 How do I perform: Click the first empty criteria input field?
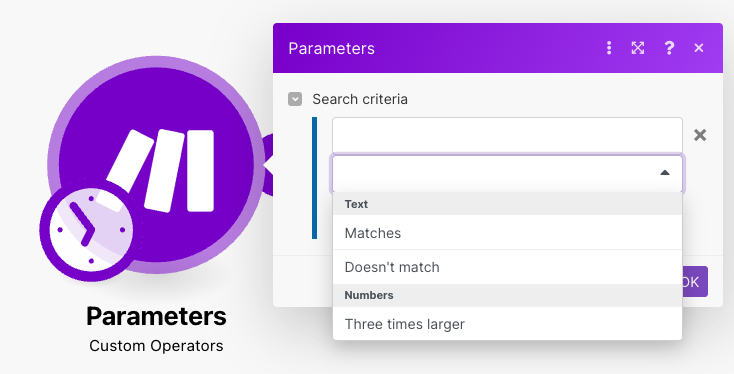click(x=507, y=135)
